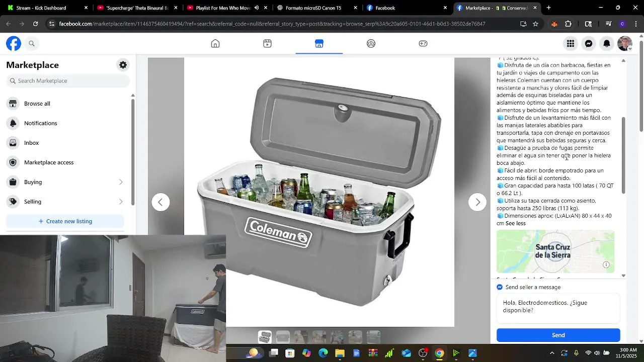Open Marketplace Inbox item
Viewport: 644px width, 362px height.
(65, 143)
